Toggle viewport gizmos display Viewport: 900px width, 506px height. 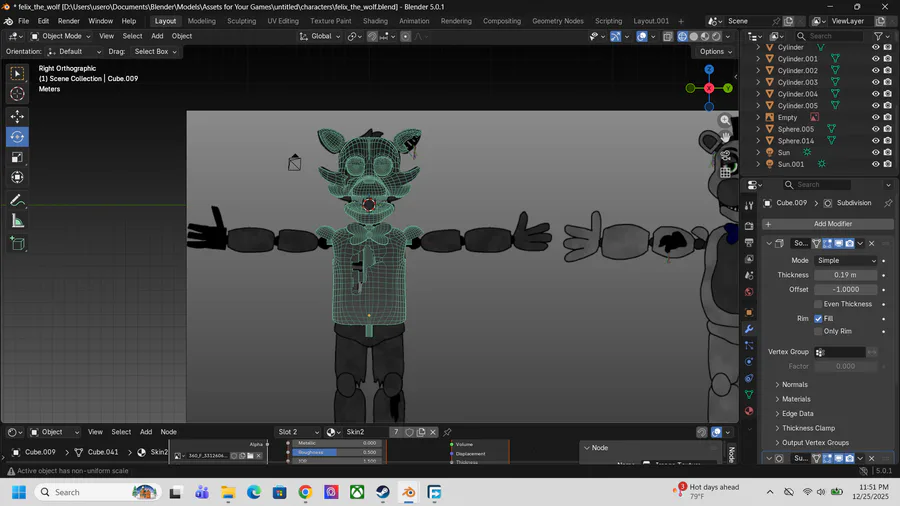tap(615, 36)
